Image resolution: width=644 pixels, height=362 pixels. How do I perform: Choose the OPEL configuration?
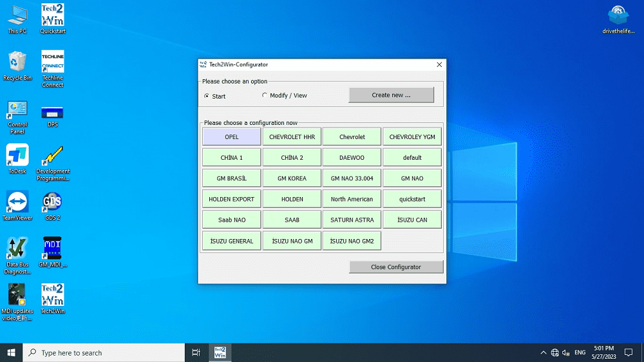[x=232, y=137]
